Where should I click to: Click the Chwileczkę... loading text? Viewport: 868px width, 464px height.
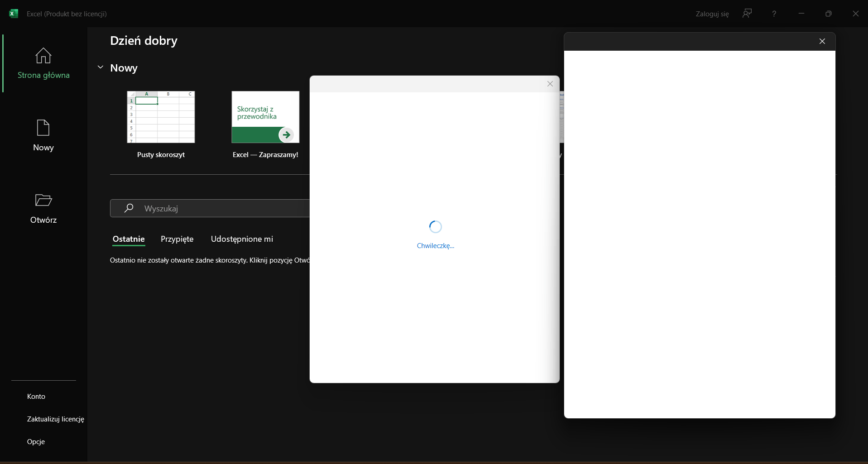[x=436, y=246]
